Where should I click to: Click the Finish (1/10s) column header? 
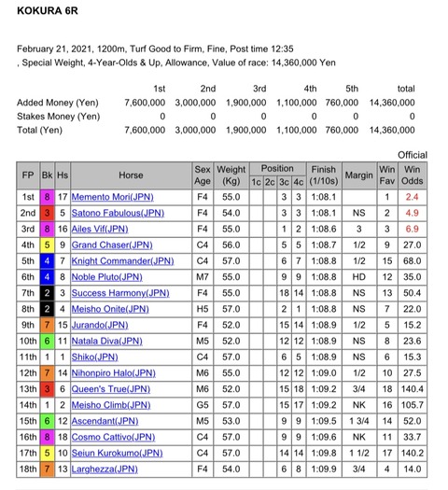tap(324, 175)
